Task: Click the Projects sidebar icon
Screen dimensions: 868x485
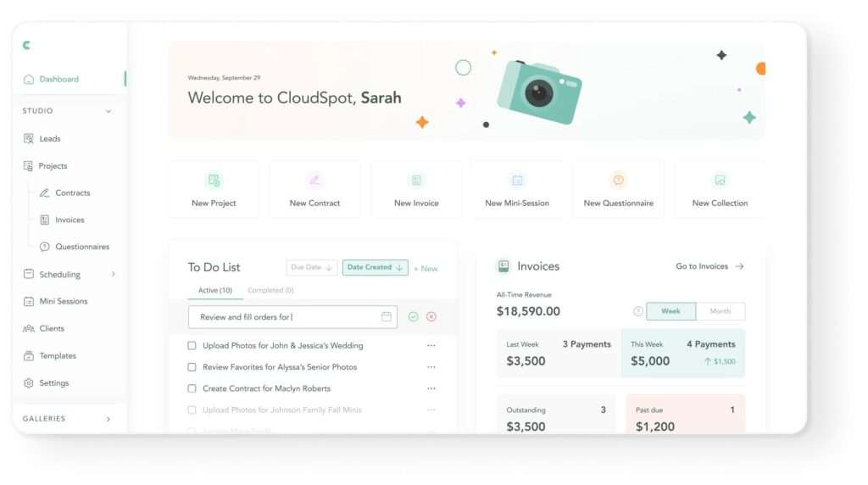Action: tap(28, 165)
